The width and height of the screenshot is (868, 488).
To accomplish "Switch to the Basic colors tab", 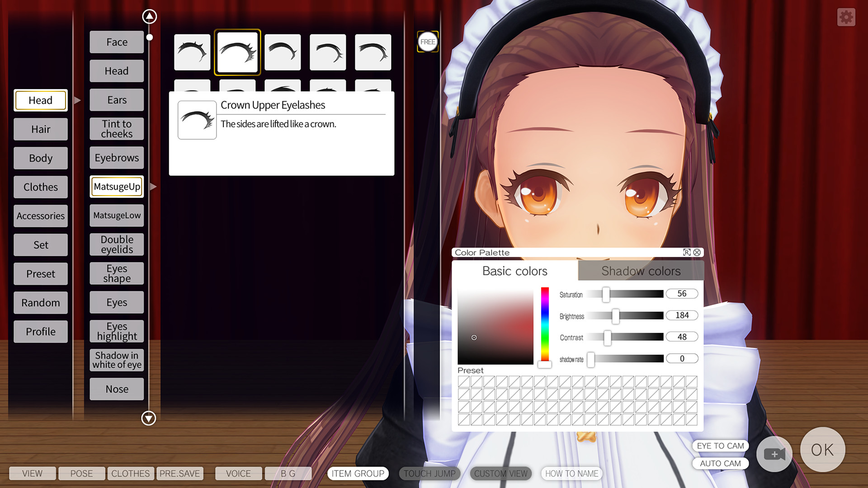I will [x=514, y=271].
